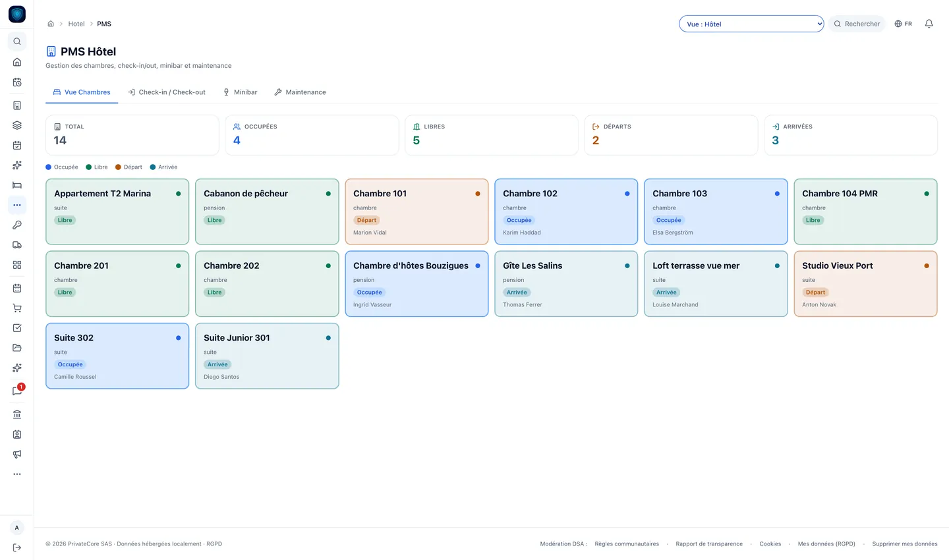Image resolution: width=949 pixels, height=560 pixels.
Task: Open the notifications bell icon
Action: (929, 24)
